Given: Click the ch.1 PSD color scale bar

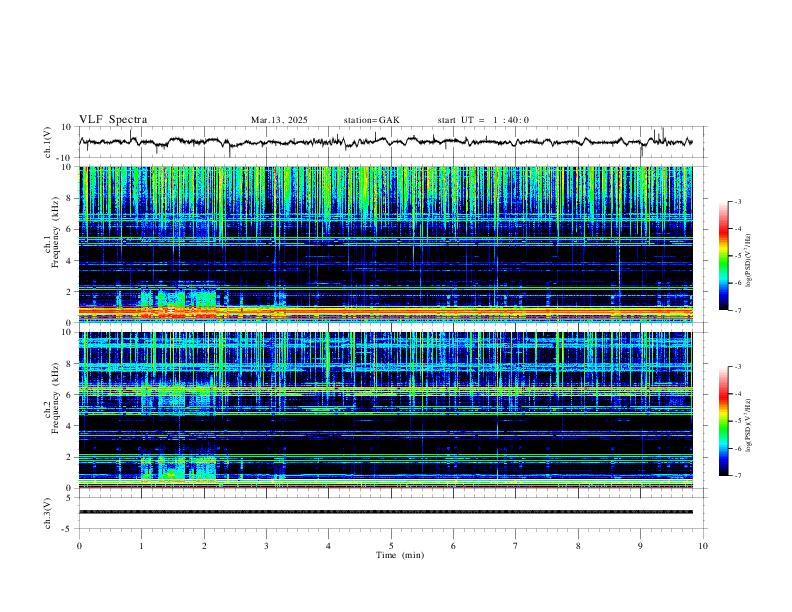Looking at the screenshot, I should point(724,256).
